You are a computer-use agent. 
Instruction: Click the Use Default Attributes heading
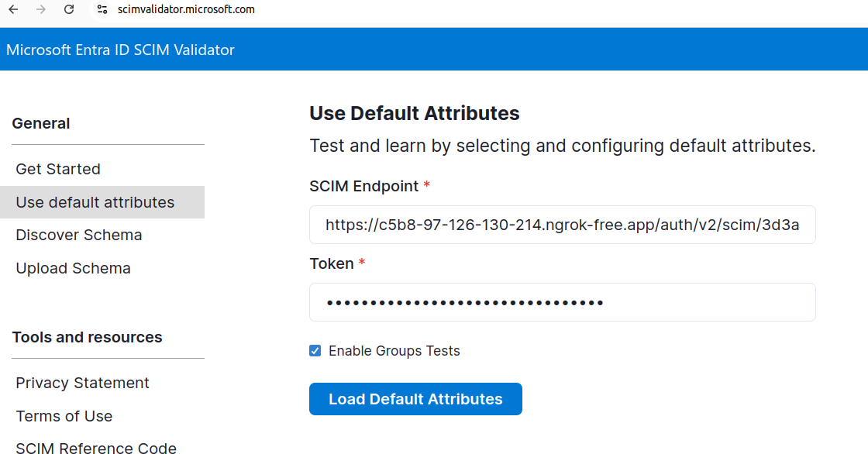pyautogui.click(x=414, y=113)
